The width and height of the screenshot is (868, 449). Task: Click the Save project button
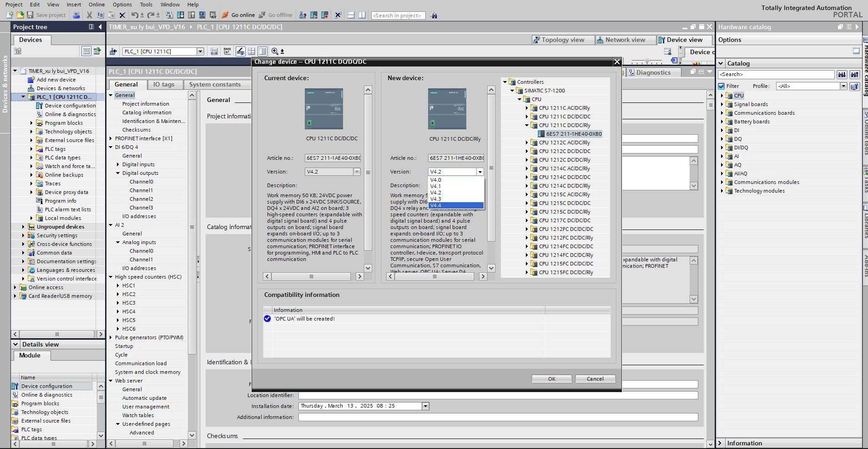click(46, 15)
